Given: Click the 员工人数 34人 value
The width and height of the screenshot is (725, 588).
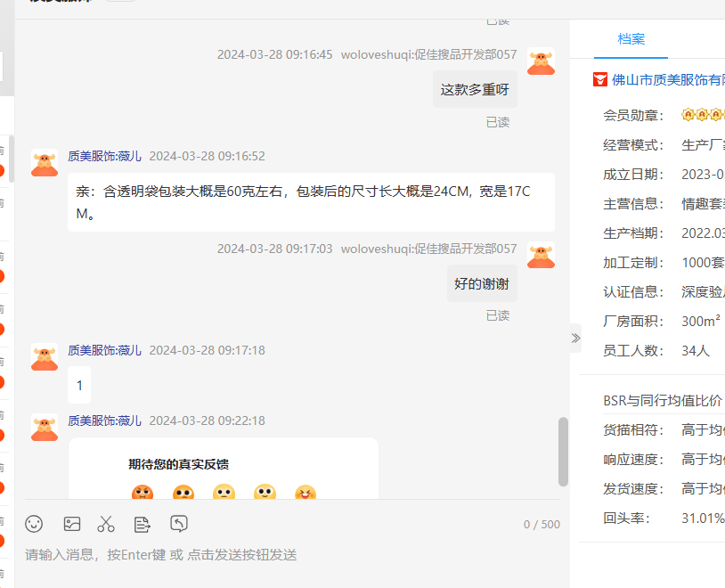Looking at the screenshot, I should 696,351.
